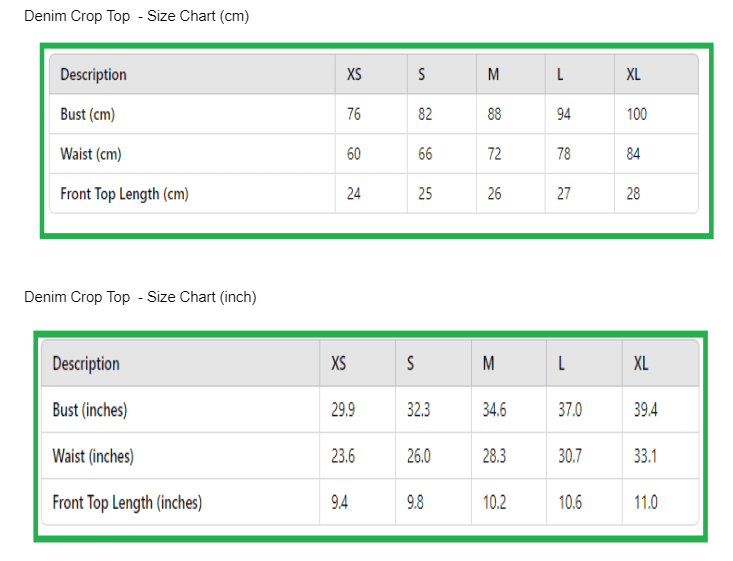Select the small waist cell showing 66

425,154
